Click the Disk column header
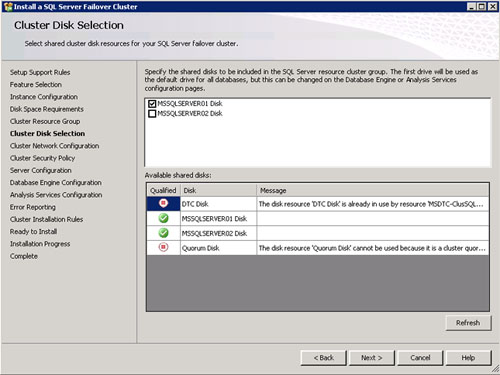The width and height of the screenshot is (500, 375). click(x=218, y=190)
